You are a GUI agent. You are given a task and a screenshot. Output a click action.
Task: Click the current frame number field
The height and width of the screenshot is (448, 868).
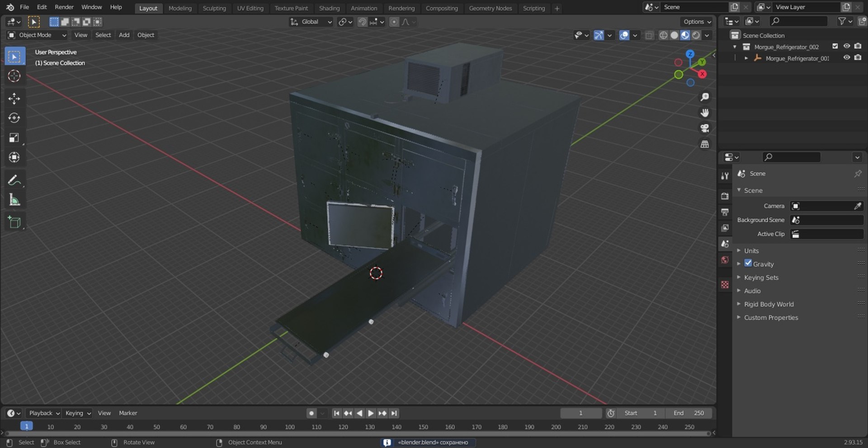click(581, 413)
